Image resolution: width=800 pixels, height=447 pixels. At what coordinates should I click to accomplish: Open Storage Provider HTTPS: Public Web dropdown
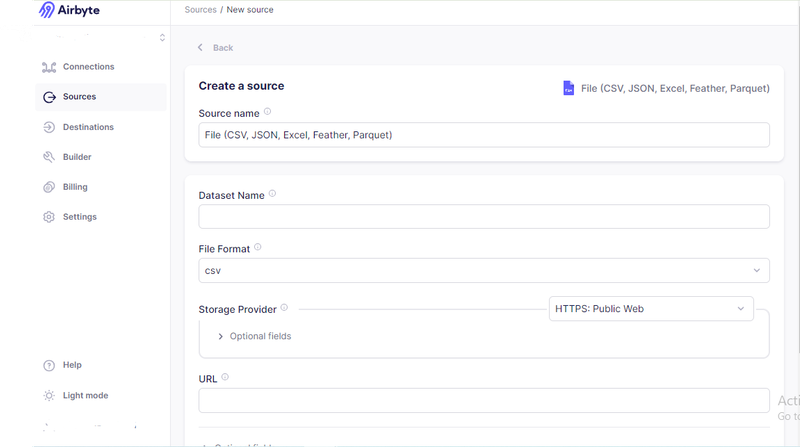pyautogui.click(x=651, y=309)
